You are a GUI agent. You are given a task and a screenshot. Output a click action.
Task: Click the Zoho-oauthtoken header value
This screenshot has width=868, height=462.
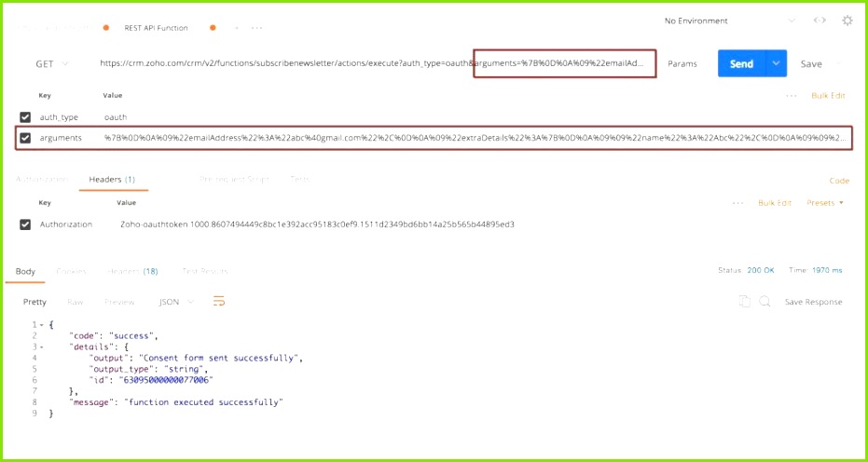(317, 224)
